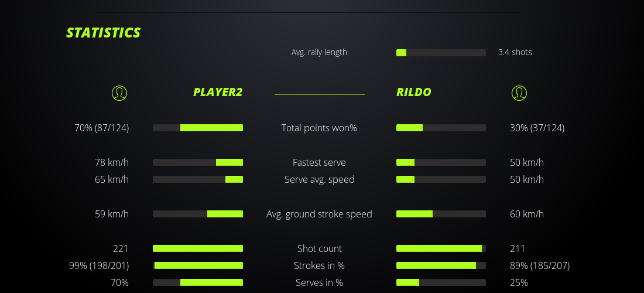
Task: Click PLAYER2's profile avatar icon
Action: [x=119, y=93]
